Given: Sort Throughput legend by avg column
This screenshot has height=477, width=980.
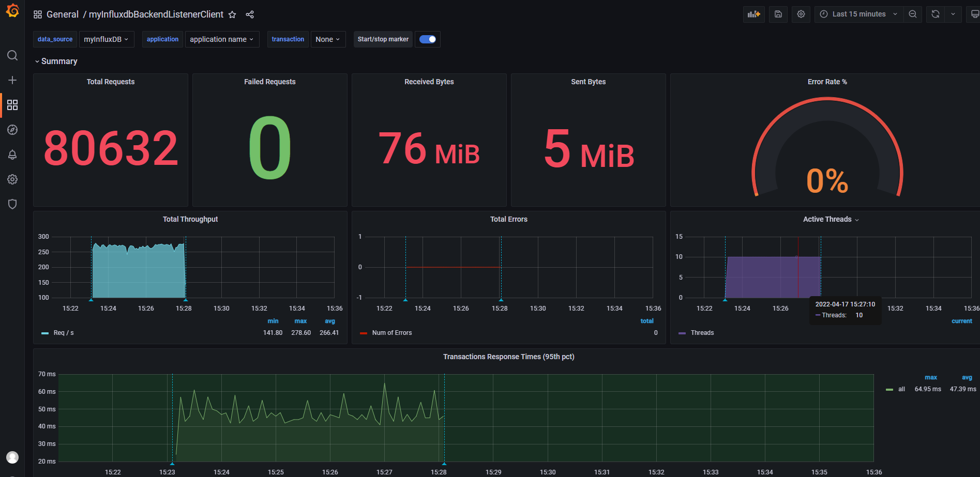Looking at the screenshot, I should coord(330,321).
